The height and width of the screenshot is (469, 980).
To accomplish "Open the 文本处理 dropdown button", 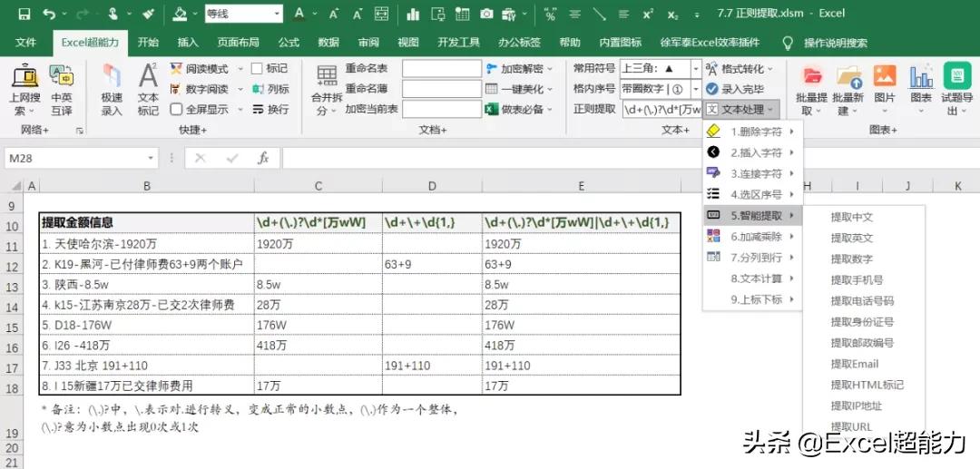I will (741, 109).
